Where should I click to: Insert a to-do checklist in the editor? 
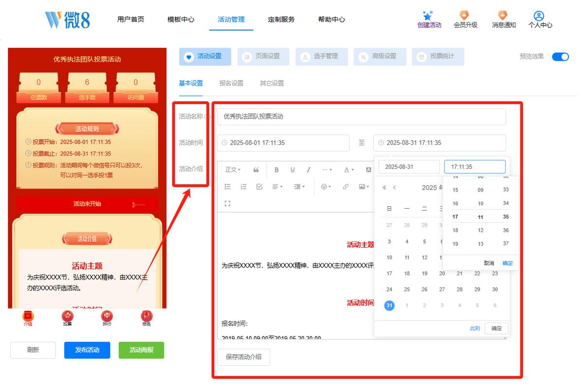click(259, 187)
